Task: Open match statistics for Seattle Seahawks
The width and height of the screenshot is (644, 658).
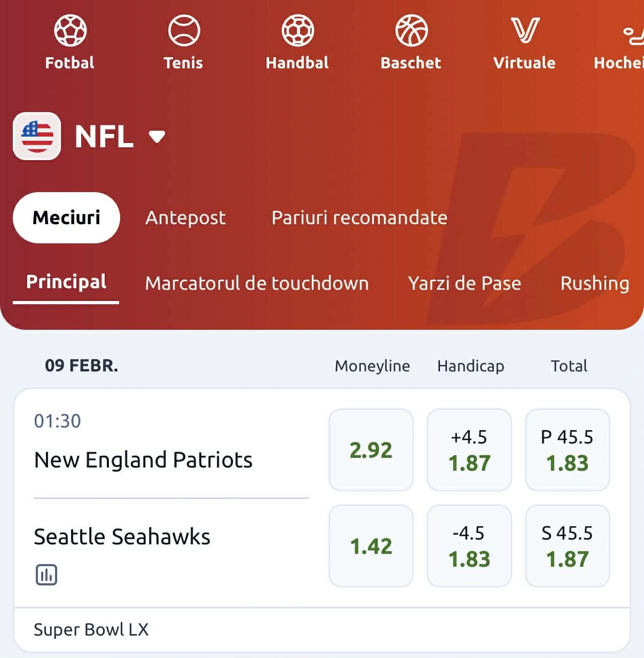Action: 46,575
